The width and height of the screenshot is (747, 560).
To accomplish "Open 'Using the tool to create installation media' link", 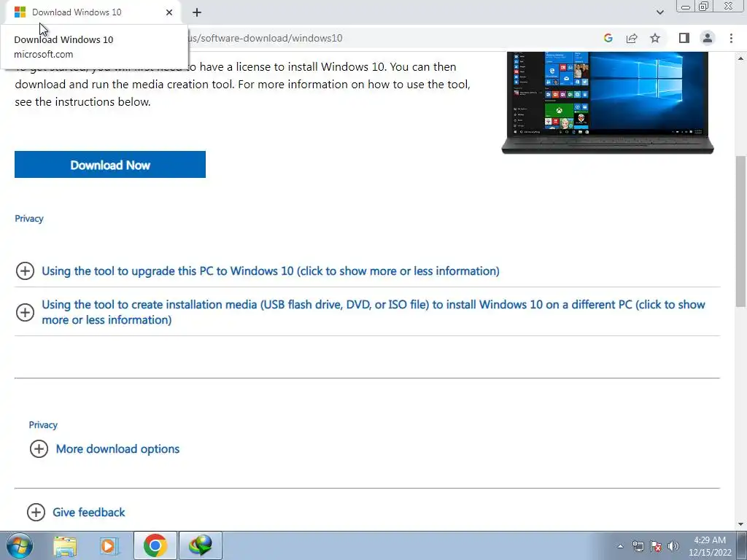I will point(373,312).
